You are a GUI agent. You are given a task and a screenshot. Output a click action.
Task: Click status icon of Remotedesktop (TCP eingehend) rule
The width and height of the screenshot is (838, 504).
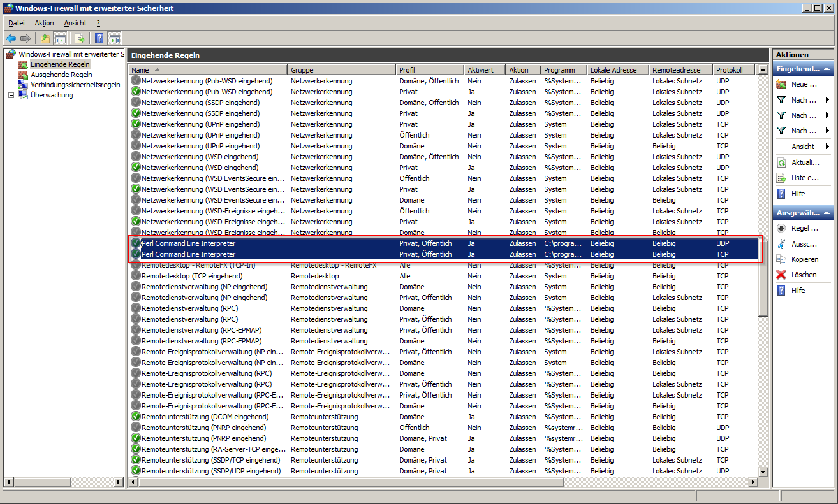(136, 276)
